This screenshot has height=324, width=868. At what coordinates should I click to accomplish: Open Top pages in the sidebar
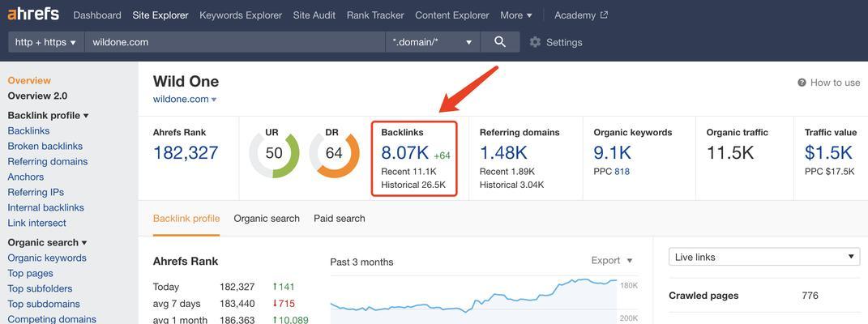(31, 274)
